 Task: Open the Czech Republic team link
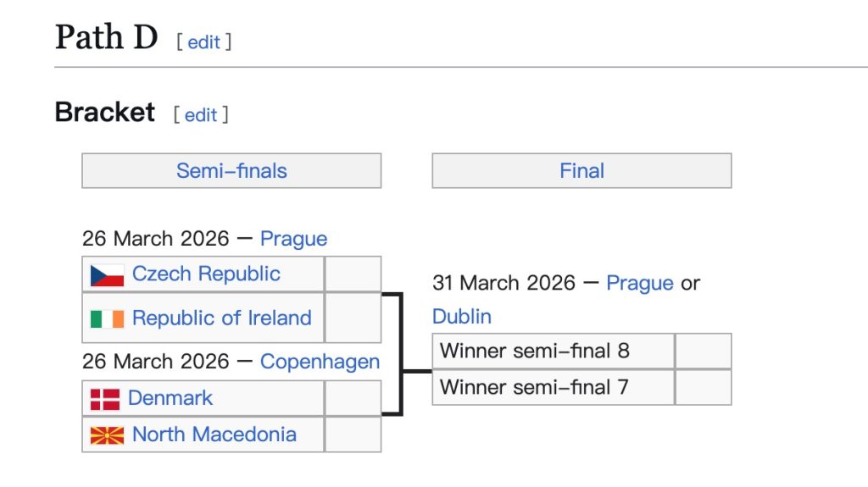tap(206, 274)
